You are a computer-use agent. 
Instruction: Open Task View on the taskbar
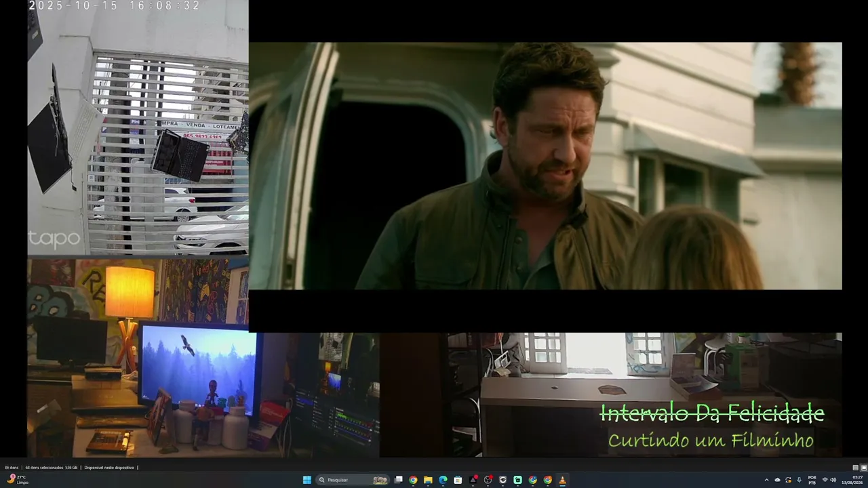pyautogui.click(x=399, y=480)
